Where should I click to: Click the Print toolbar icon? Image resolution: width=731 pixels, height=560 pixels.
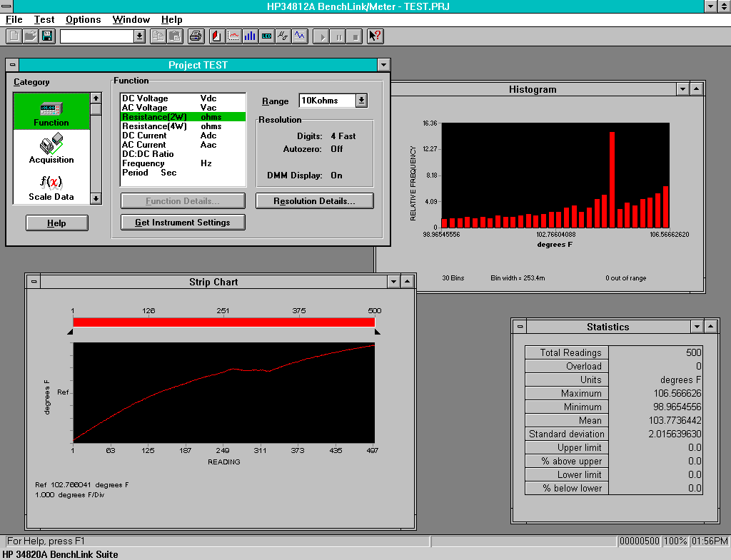[x=196, y=36]
